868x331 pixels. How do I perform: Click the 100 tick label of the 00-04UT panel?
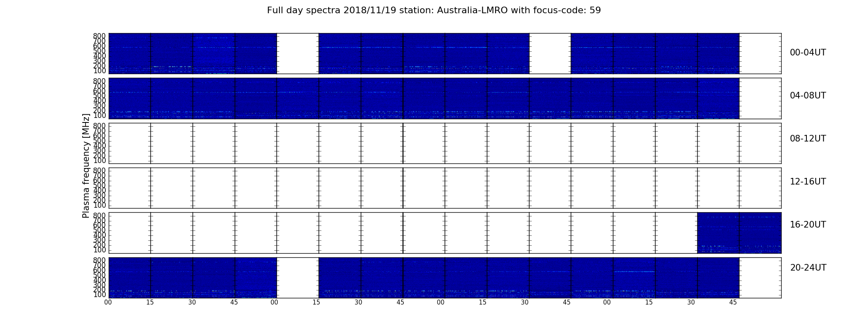coord(100,71)
